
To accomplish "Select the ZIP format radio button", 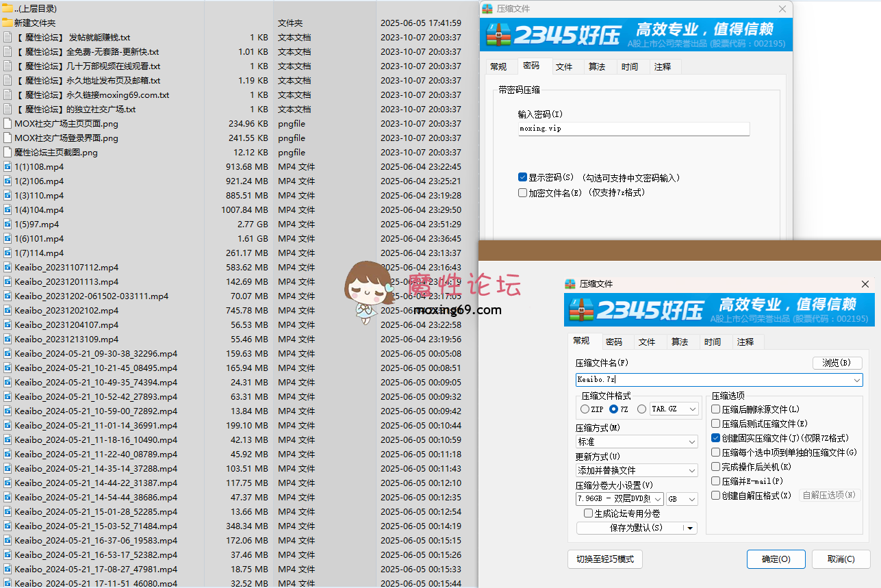I will pyautogui.click(x=585, y=409).
